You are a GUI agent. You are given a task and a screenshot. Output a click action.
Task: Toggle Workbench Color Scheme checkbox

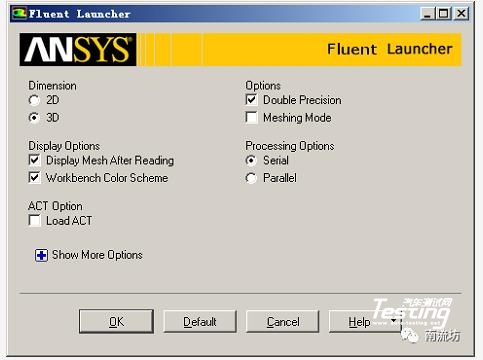click(35, 178)
